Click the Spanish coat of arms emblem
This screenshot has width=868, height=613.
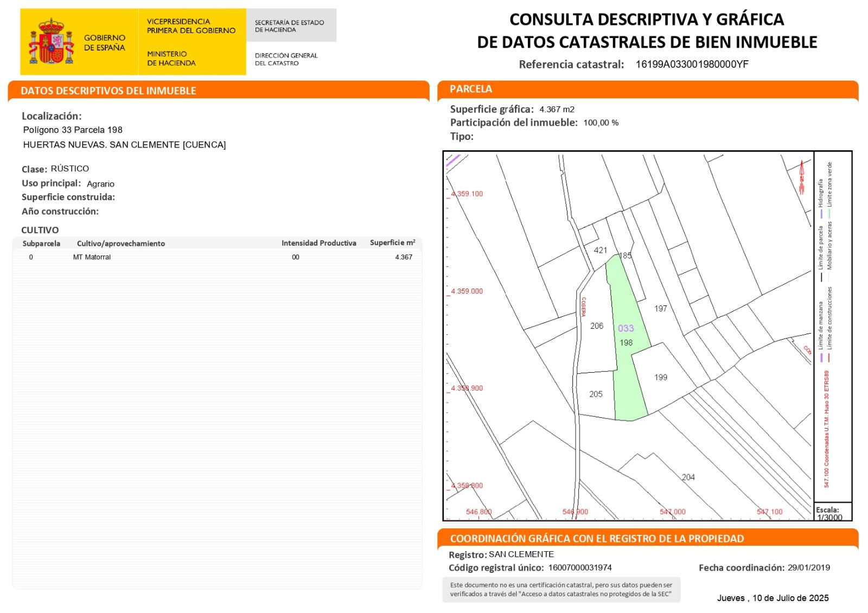(51, 42)
